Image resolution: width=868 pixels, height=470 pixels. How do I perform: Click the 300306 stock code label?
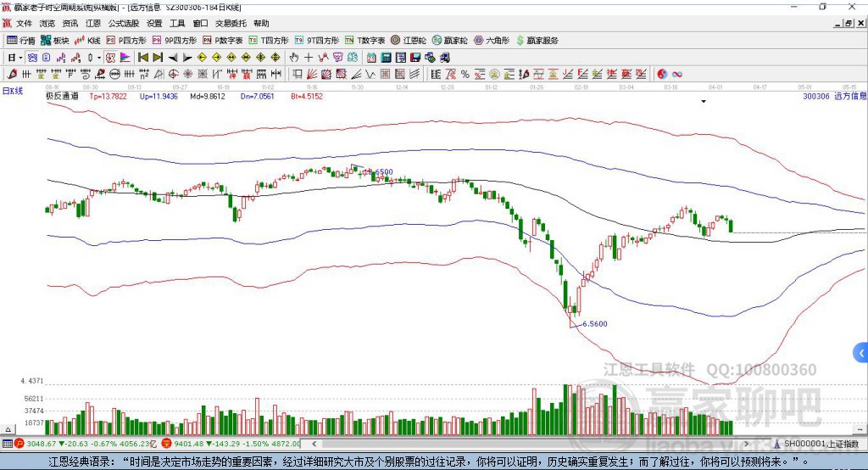(x=816, y=96)
